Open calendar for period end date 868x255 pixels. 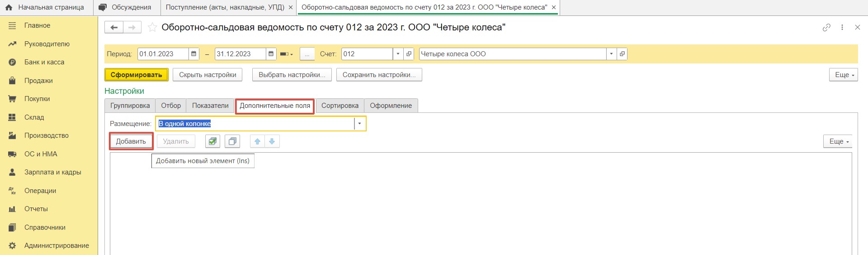[x=271, y=54]
